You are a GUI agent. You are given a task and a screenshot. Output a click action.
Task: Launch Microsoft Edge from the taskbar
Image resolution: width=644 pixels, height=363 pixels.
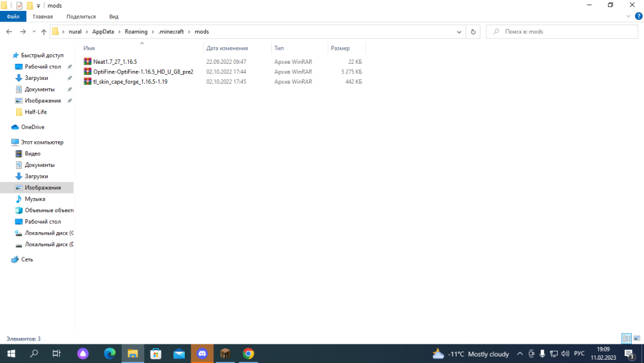coord(109,353)
